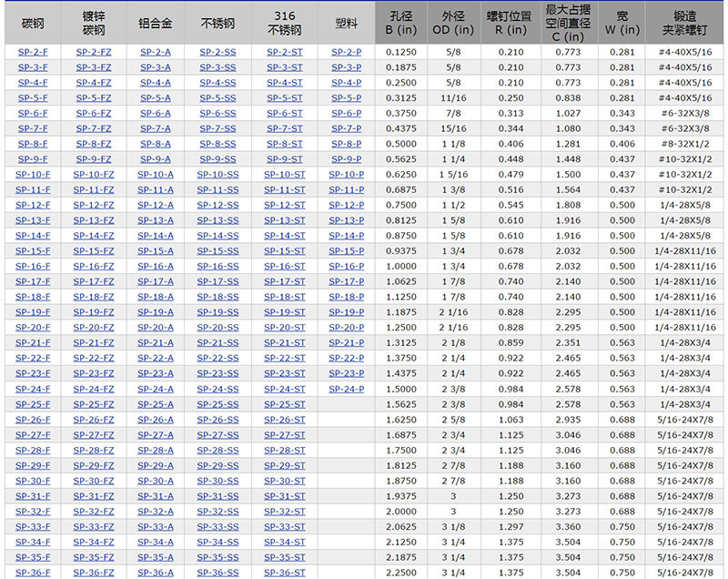Click the 不锈钢 column header
Image resolution: width=728 pixels, height=579 pixels.
click(x=217, y=23)
